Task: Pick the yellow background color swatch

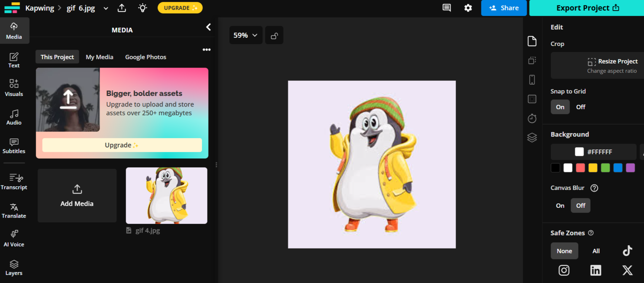Action: tap(593, 168)
